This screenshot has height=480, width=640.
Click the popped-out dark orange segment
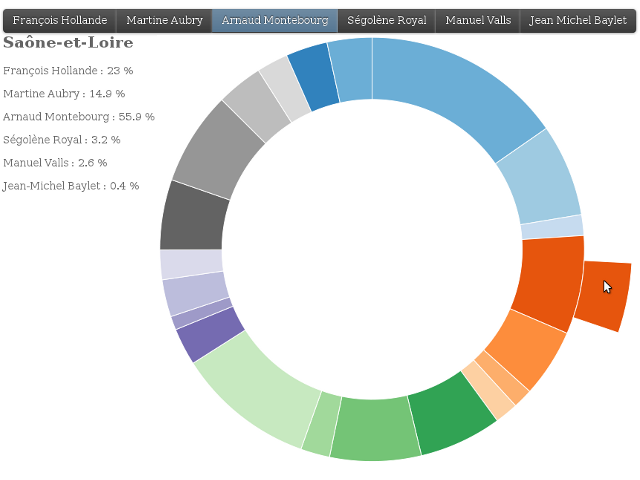pos(603,294)
